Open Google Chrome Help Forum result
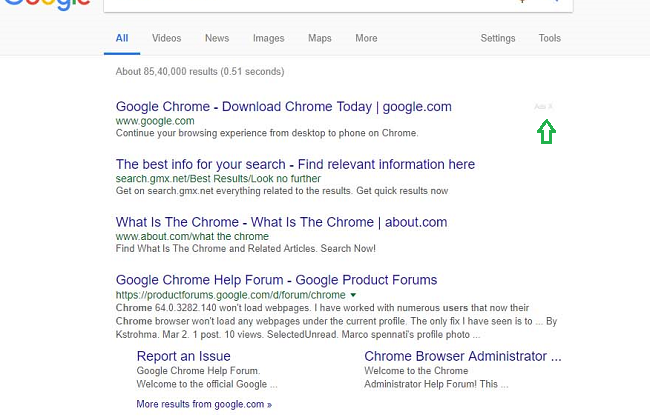Screen dimensions: 650x420 pyautogui.click(x=276, y=280)
